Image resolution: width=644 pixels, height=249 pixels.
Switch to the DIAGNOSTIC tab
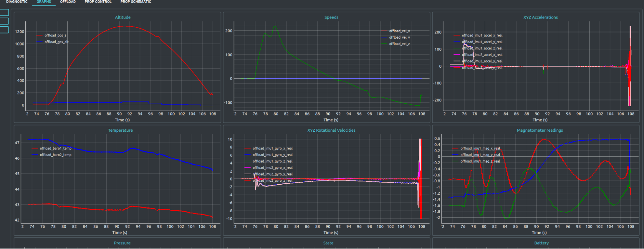pos(17,2)
